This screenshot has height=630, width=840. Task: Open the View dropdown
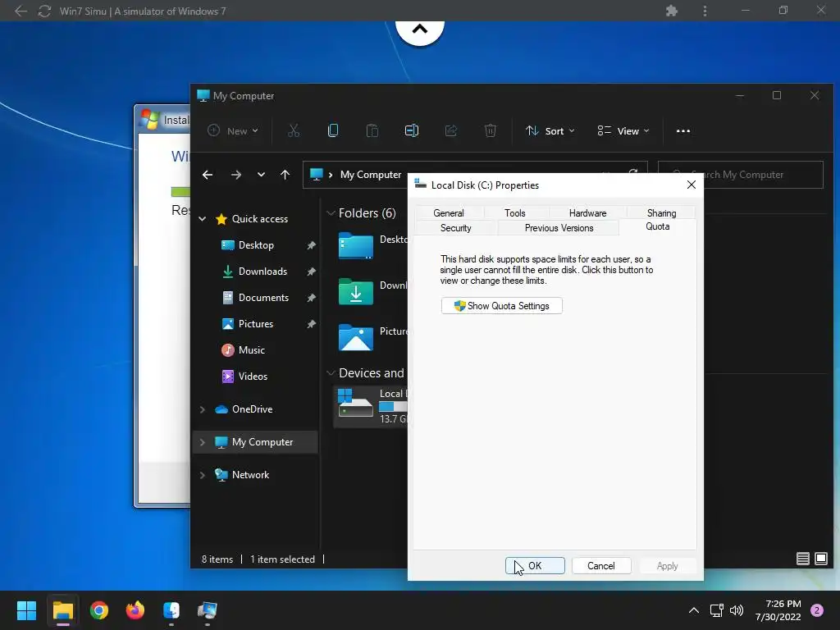623,130
